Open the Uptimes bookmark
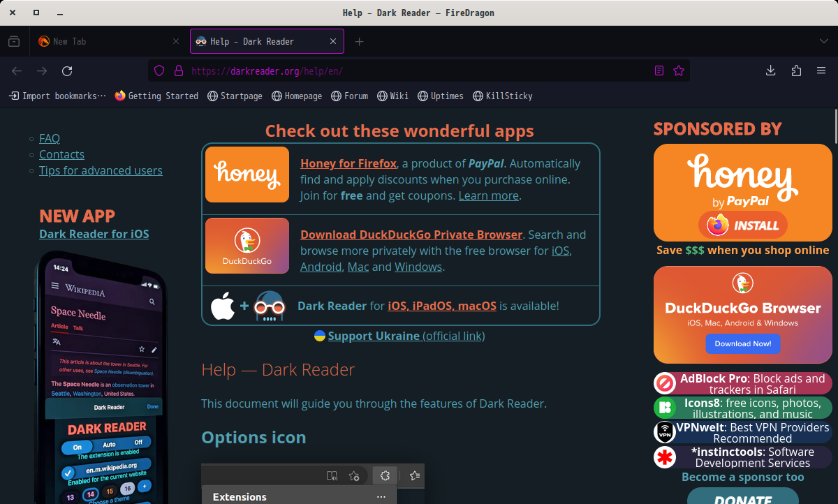 pyautogui.click(x=441, y=96)
